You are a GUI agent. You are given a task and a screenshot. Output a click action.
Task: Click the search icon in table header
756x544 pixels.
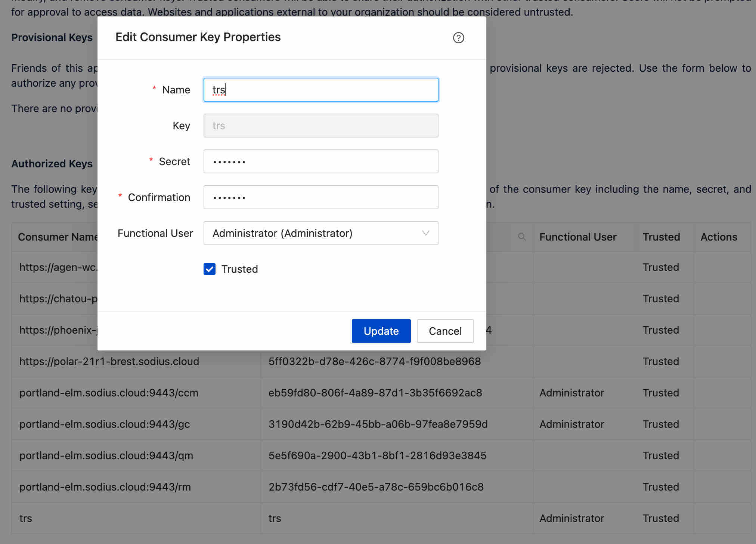coord(522,237)
